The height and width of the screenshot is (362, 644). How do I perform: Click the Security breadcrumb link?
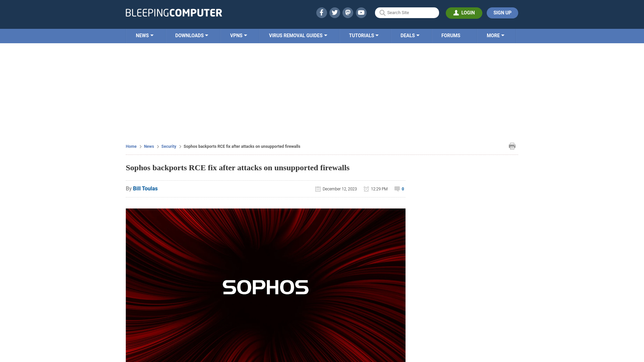pyautogui.click(x=168, y=146)
